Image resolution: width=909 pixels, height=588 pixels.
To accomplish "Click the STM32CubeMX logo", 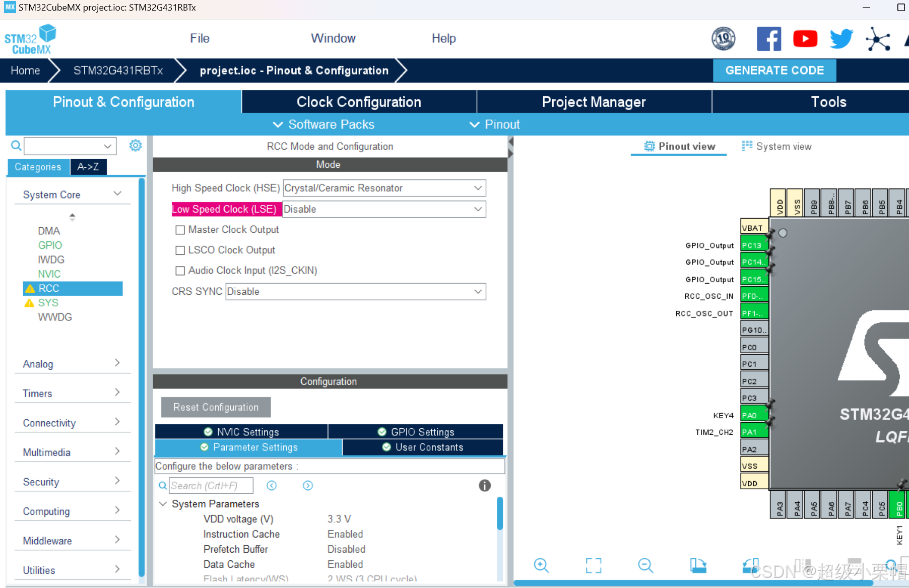I will click(x=30, y=39).
